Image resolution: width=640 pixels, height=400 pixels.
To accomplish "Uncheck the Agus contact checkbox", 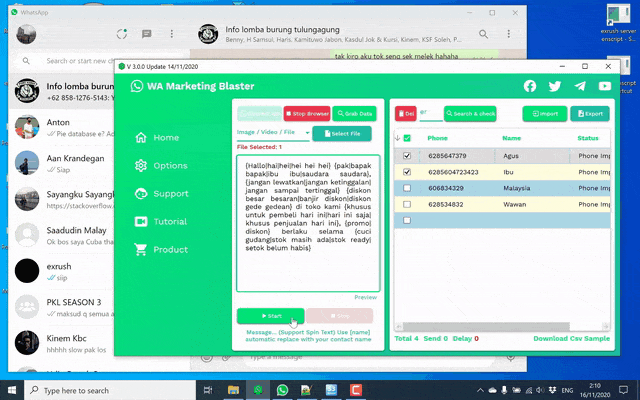I will pyautogui.click(x=406, y=156).
